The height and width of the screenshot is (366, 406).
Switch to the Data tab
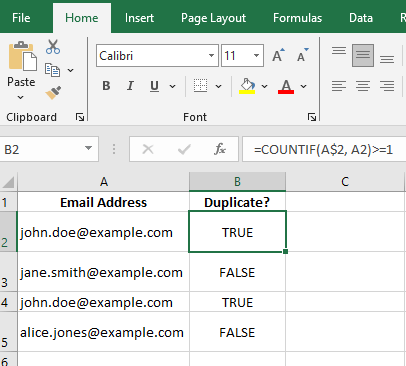tap(361, 18)
